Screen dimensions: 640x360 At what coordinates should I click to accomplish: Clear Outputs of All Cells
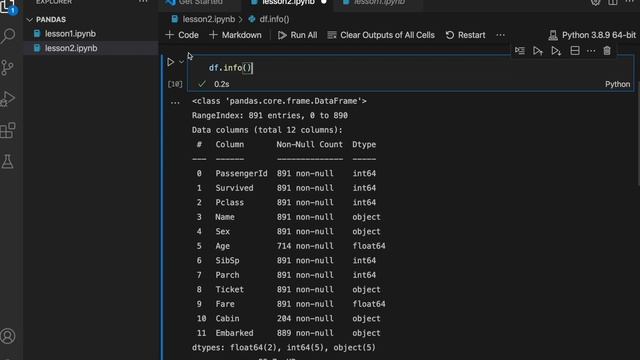tap(381, 35)
